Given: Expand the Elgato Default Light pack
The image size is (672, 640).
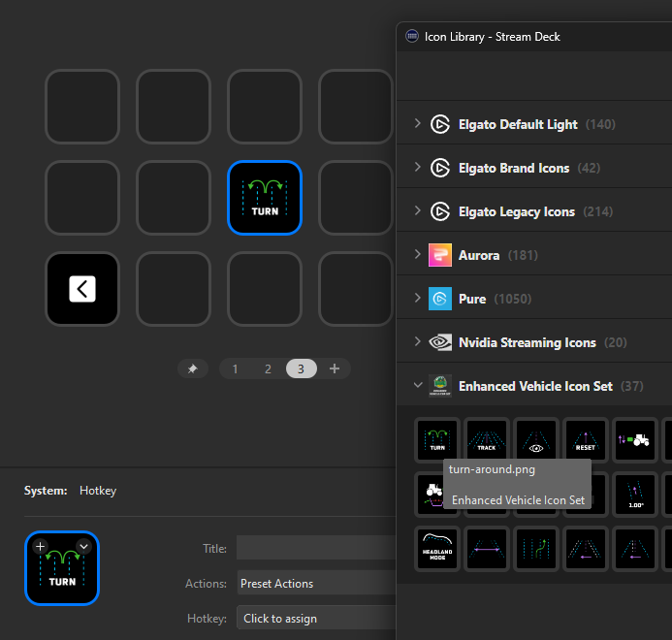Looking at the screenshot, I should click(417, 123).
